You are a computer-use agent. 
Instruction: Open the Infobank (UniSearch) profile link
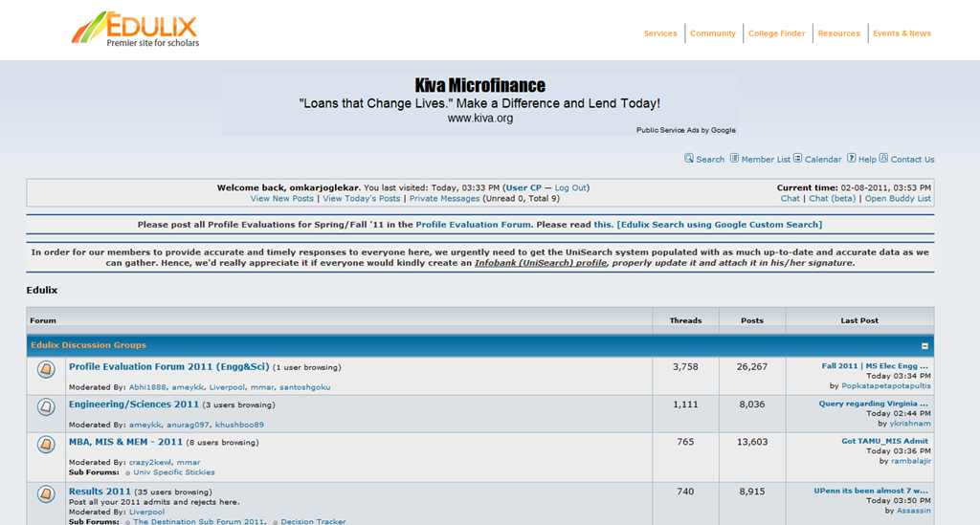541,263
